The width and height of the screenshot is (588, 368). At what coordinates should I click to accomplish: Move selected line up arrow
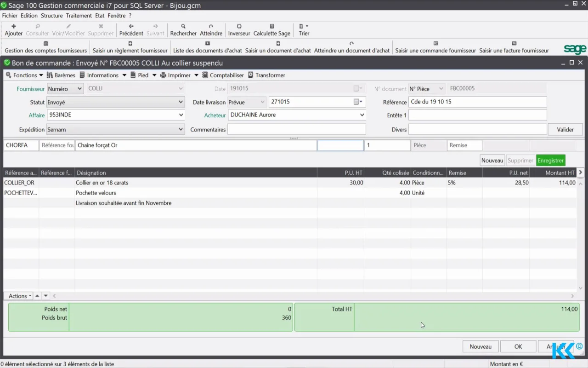(38, 296)
